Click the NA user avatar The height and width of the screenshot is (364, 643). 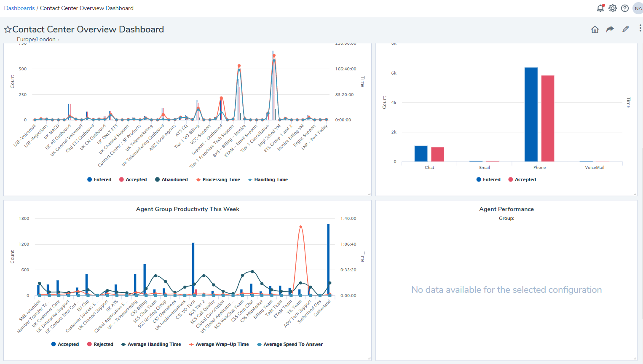coord(638,8)
